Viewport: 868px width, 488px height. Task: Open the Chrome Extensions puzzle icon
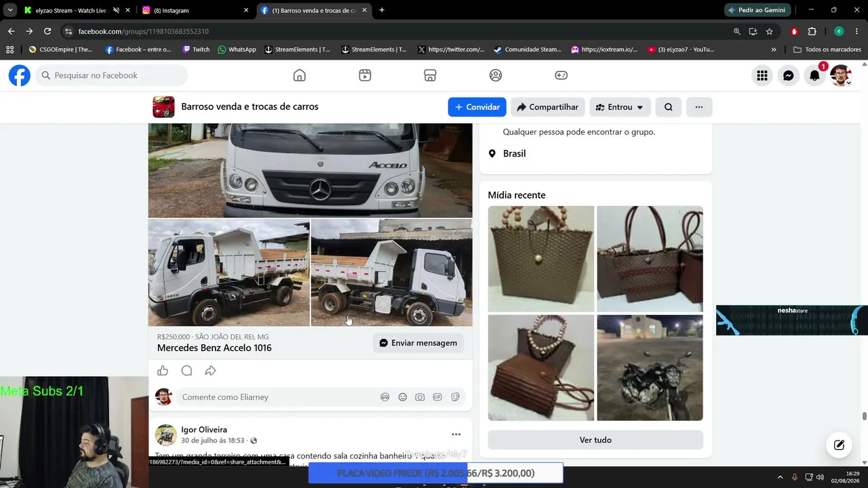(812, 31)
